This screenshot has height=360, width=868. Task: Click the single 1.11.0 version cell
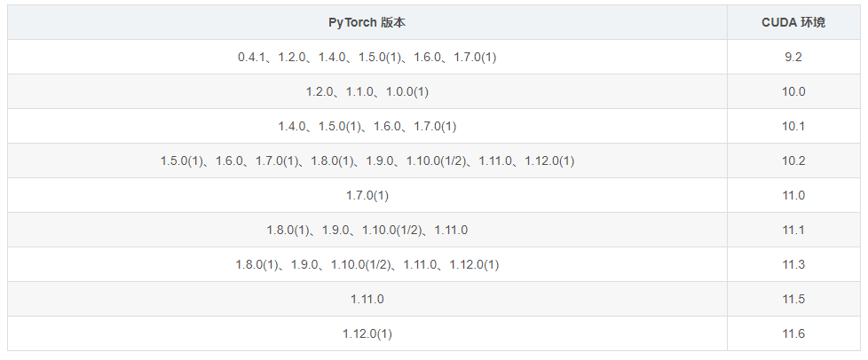pyautogui.click(x=367, y=299)
